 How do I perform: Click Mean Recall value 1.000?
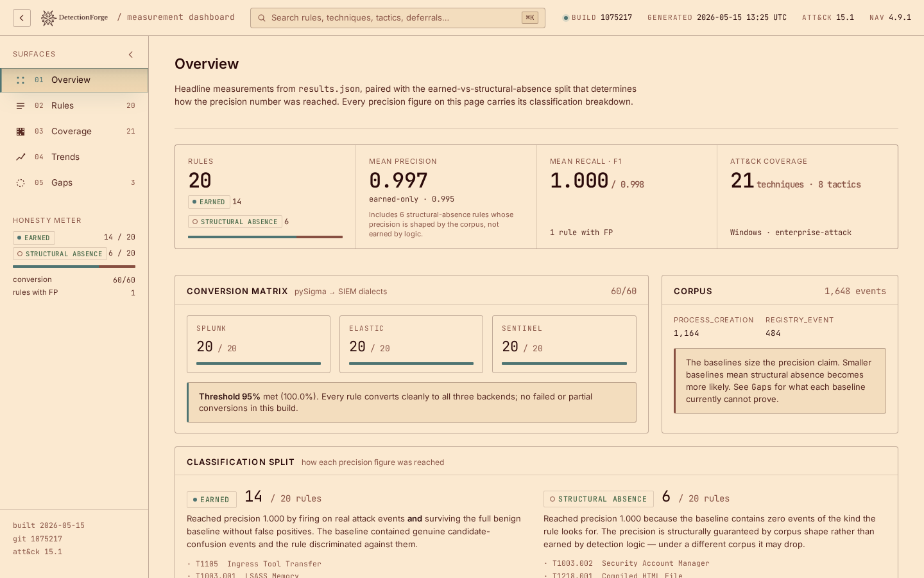pos(579,180)
